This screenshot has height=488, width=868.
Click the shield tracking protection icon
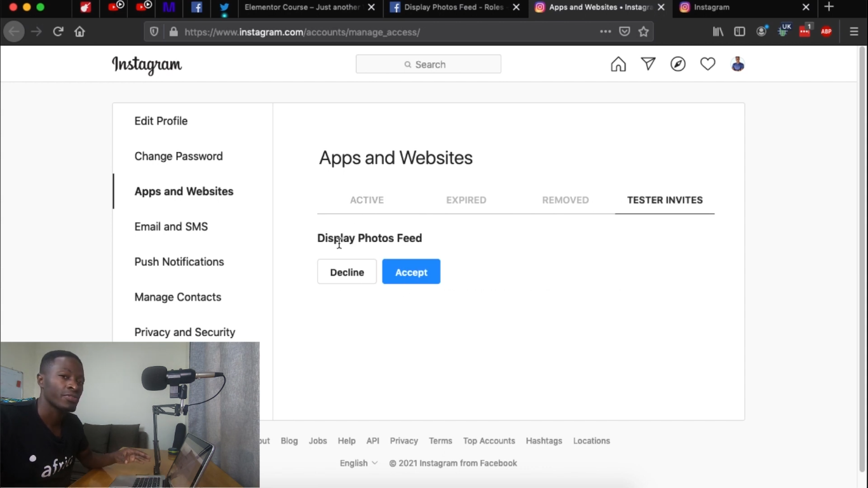154,31
